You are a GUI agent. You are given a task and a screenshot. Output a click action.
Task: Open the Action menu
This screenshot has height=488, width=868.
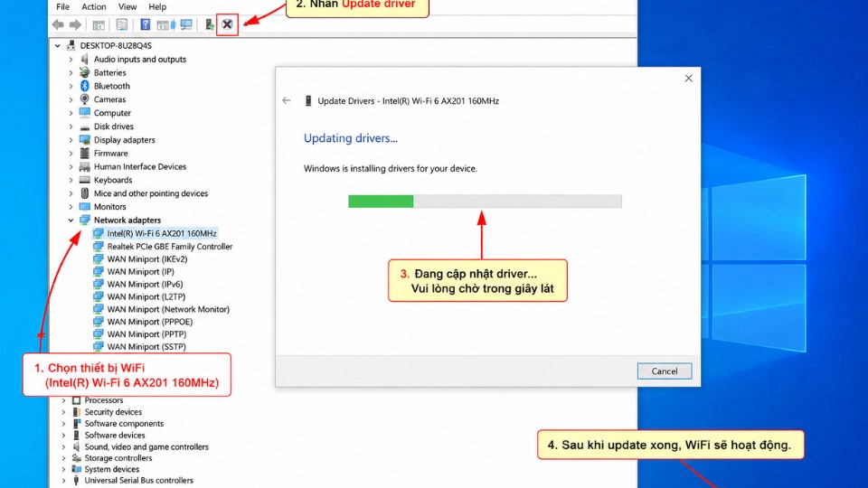(x=93, y=6)
